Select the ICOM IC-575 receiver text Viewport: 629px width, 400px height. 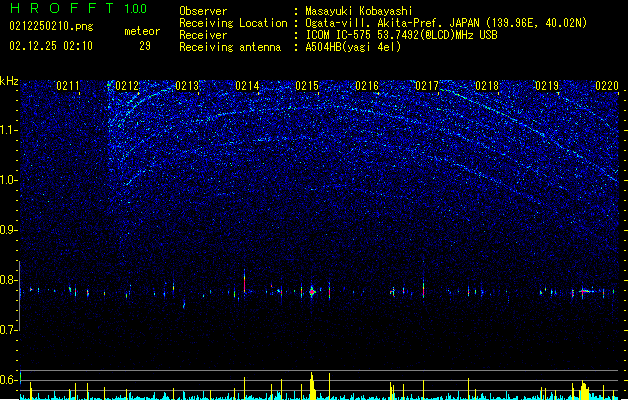coord(401,35)
